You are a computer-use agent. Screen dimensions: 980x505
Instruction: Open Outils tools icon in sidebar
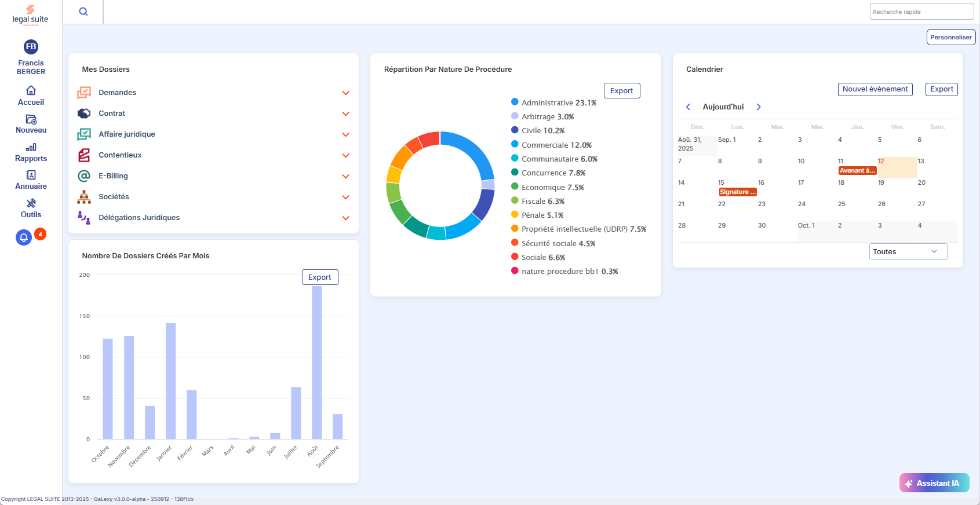(31, 203)
